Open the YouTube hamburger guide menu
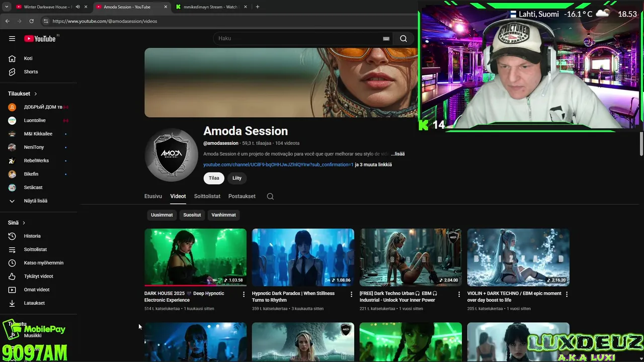644x362 pixels. [x=12, y=39]
